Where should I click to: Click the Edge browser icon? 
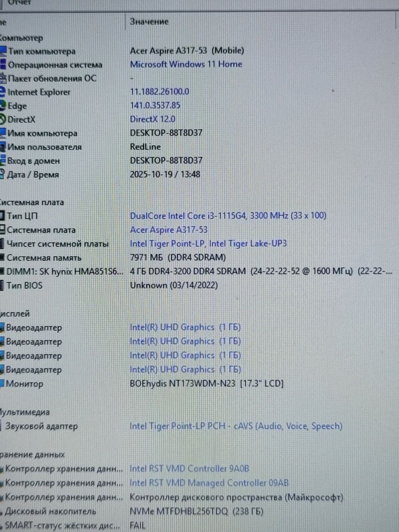click(3, 106)
